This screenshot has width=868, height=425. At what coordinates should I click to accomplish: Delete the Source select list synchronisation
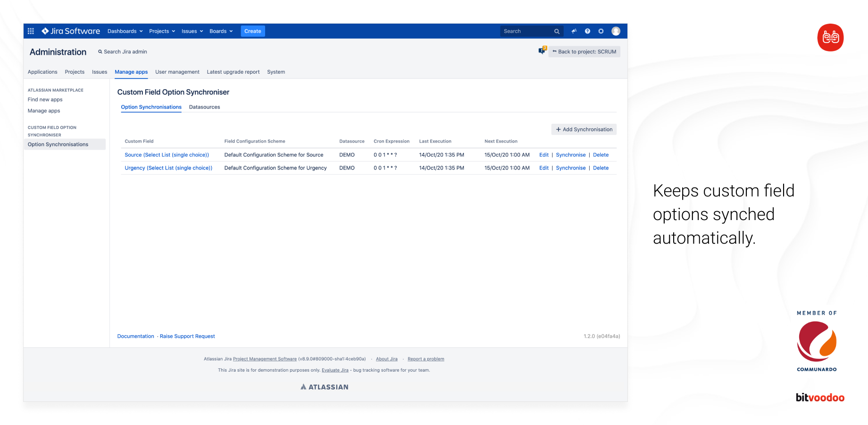coord(601,155)
